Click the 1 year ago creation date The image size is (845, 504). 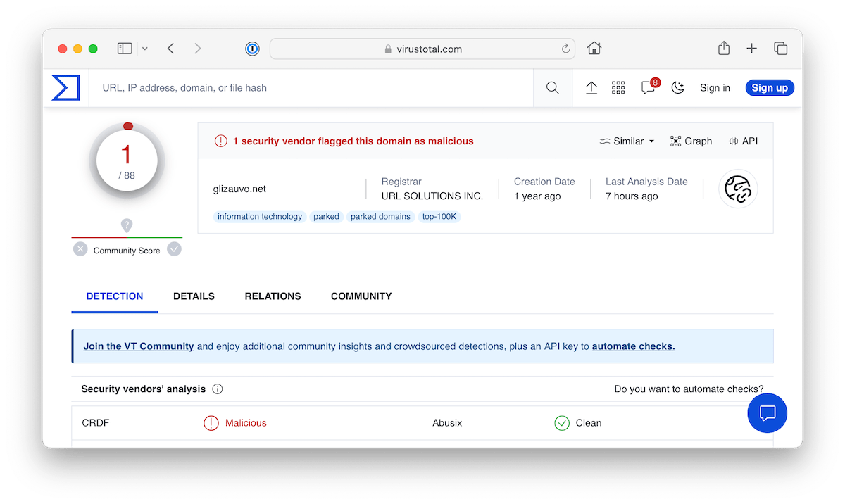[x=537, y=196]
